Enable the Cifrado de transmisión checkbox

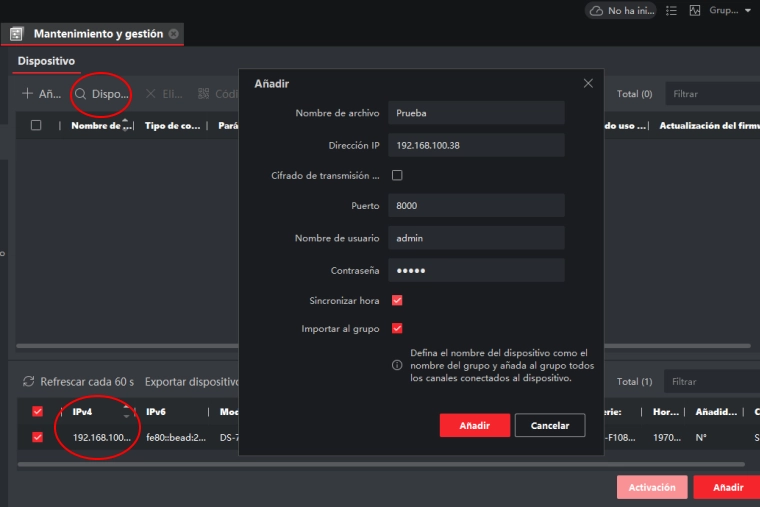click(397, 175)
